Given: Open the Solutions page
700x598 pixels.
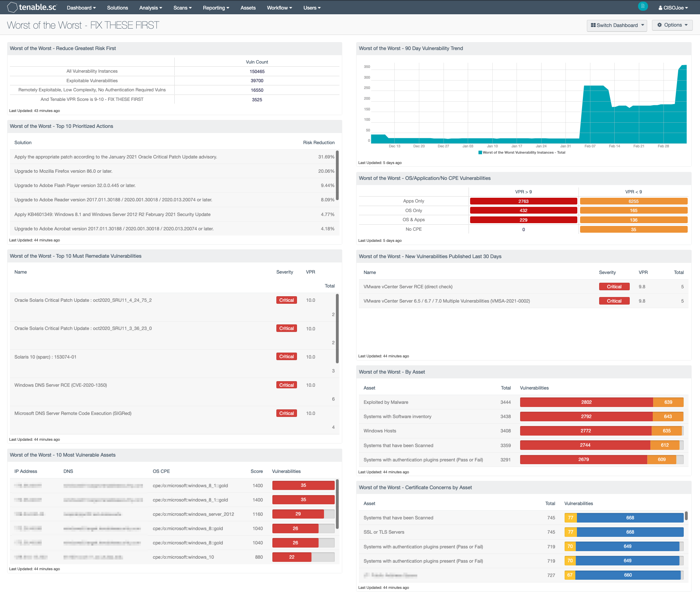Looking at the screenshot, I should tap(118, 8).
